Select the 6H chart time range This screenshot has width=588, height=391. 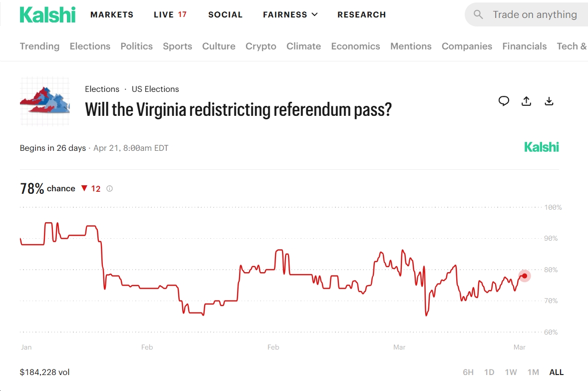coord(468,372)
